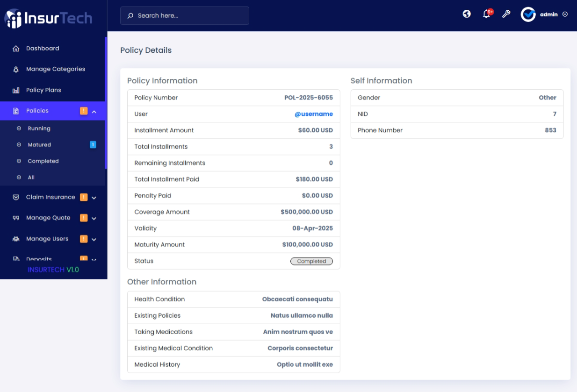Click the orange badge beside Claim Insurance

[84, 197]
